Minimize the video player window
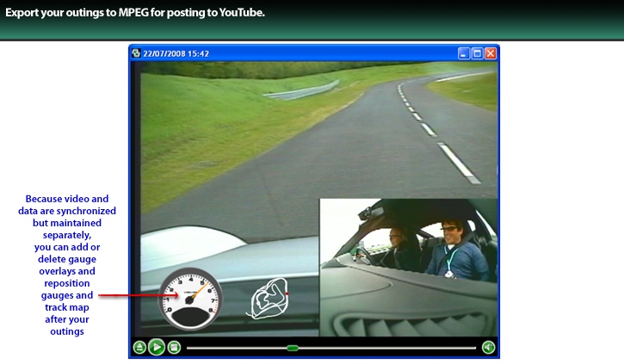 coord(463,53)
